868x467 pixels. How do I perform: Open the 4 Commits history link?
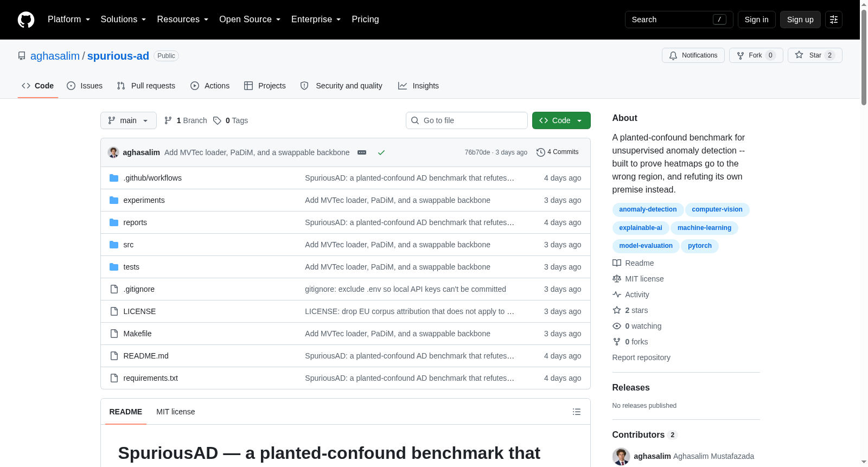(558, 152)
